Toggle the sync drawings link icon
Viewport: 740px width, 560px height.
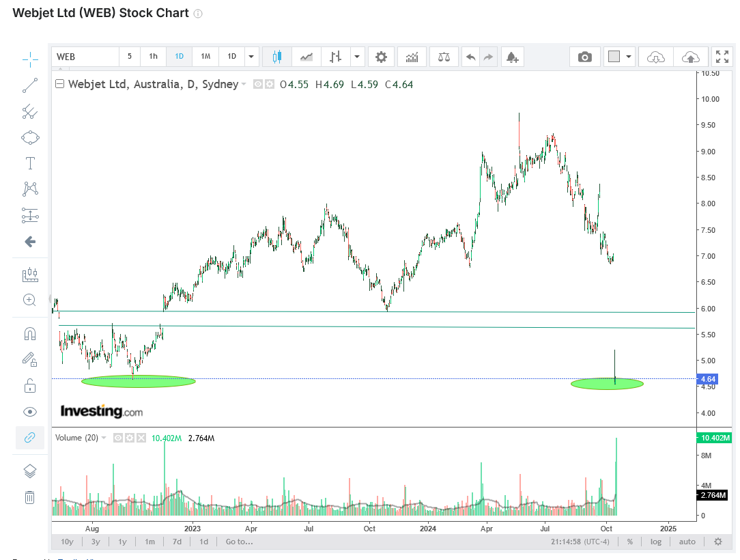tap(30, 438)
